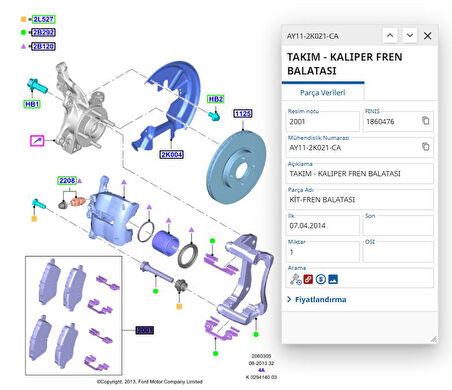
Task: Click the 1125 brake disc callout
Action: 243,114
